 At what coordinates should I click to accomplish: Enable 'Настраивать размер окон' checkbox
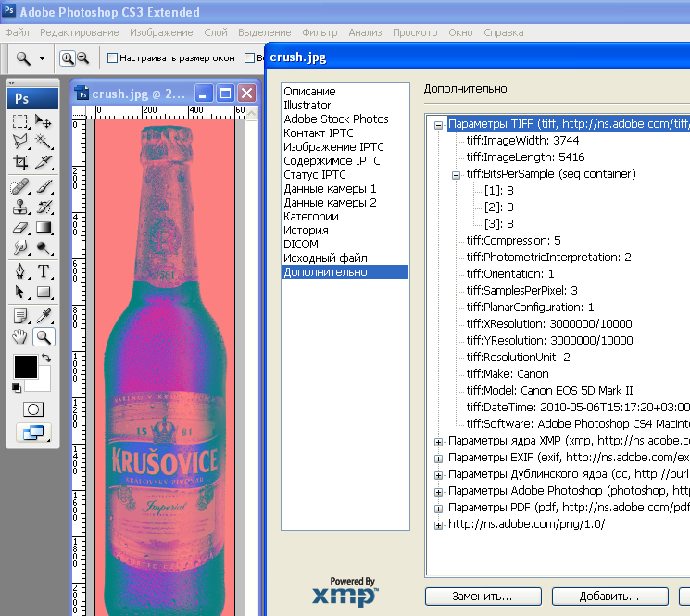point(112,58)
